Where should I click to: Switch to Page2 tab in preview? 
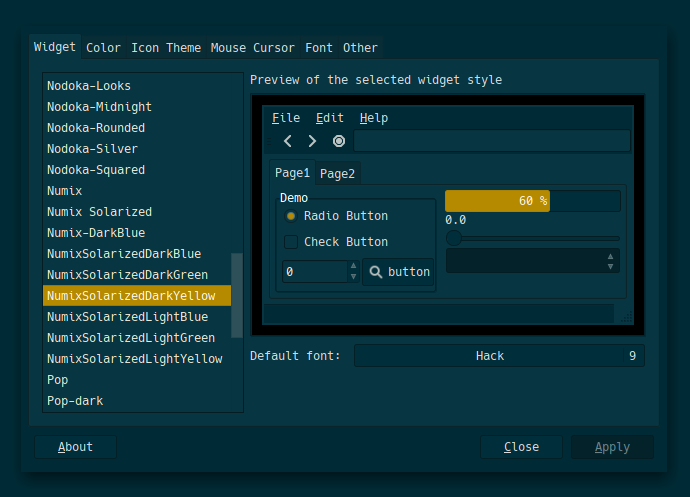click(337, 174)
